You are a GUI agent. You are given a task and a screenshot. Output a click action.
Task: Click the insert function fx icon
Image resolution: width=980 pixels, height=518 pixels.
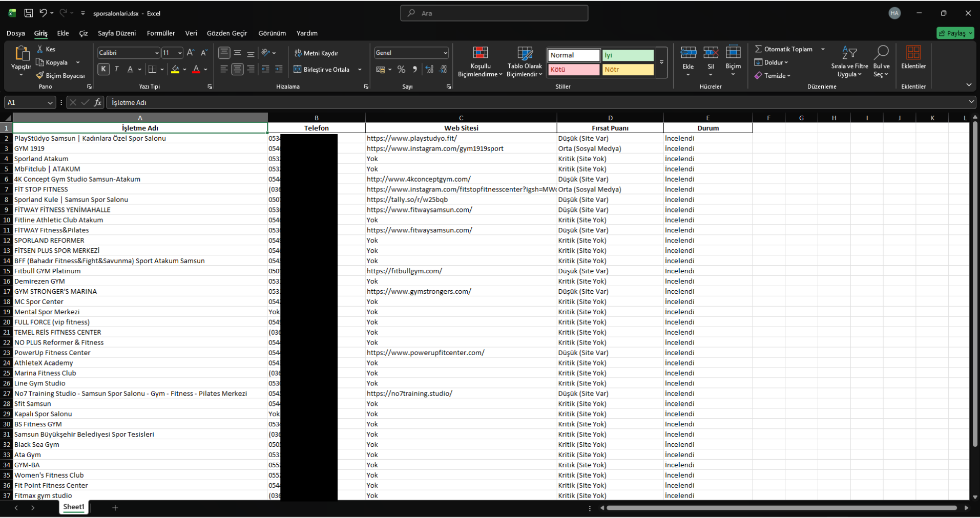pos(98,102)
